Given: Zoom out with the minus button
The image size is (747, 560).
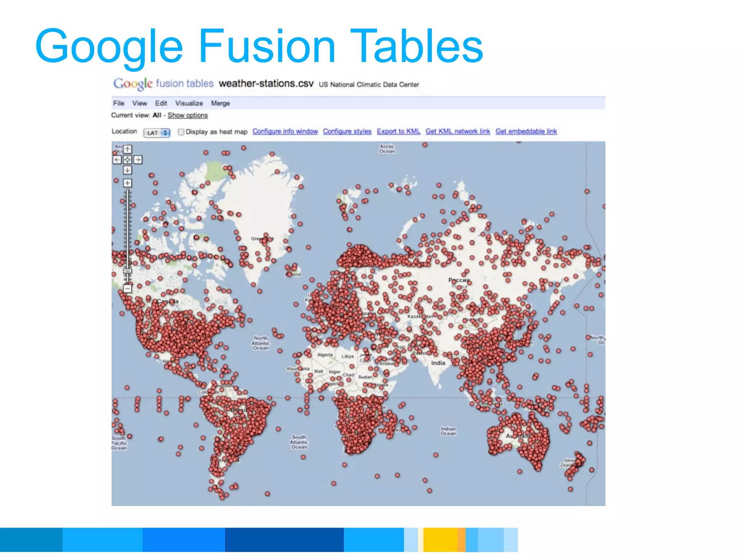Looking at the screenshot, I should [127, 289].
